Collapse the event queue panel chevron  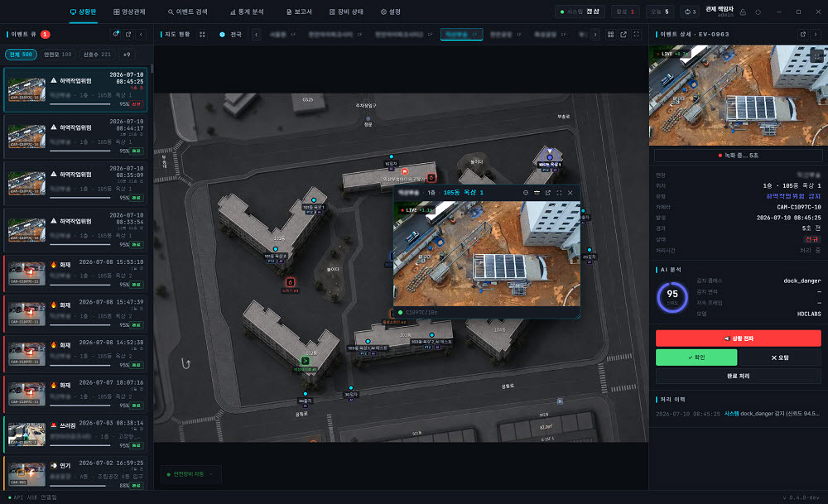pyautogui.click(x=141, y=34)
